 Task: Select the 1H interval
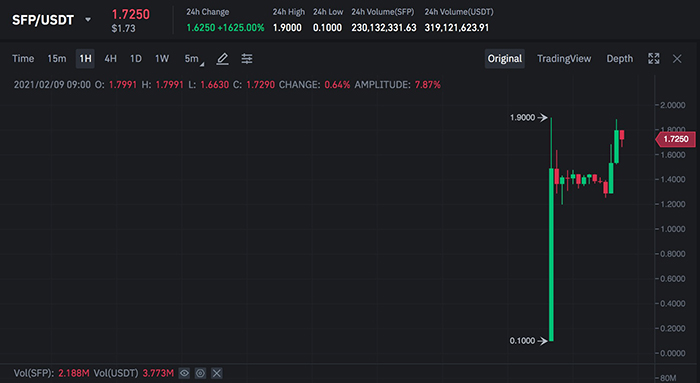85,59
